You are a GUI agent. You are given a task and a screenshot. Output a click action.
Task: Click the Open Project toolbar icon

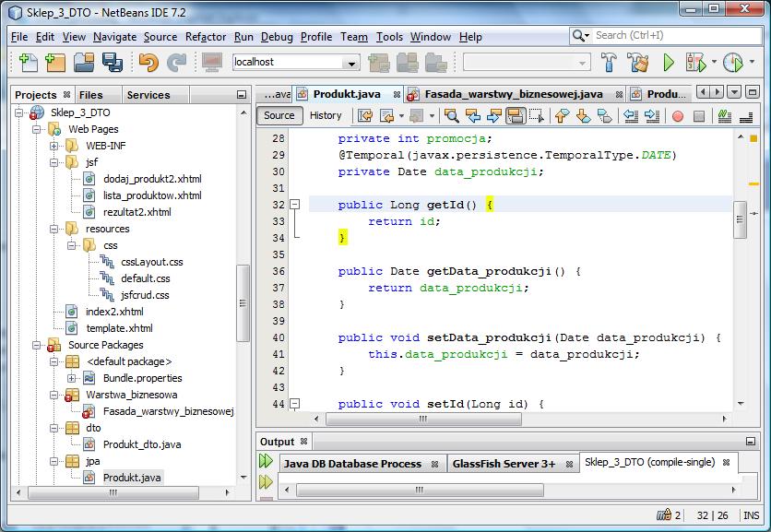click(84, 63)
